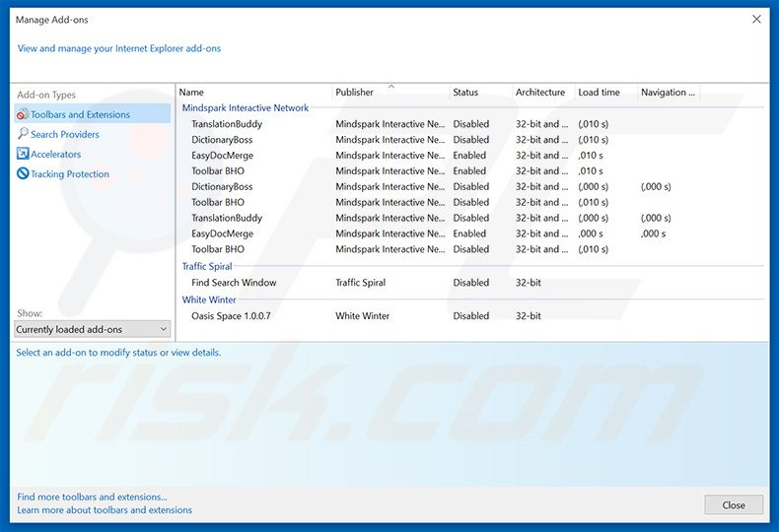Image resolution: width=779 pixels, height=532 pixels.
Task: Select DictionaryBoss row with (,000 s) load time
Action: tap(470, 186)
